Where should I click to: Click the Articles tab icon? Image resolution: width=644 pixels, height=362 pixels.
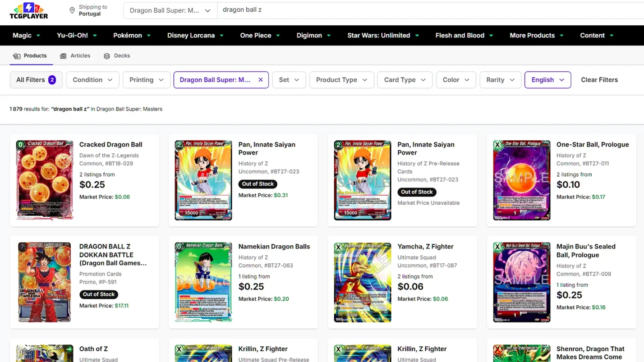click(x=63, y=56)
